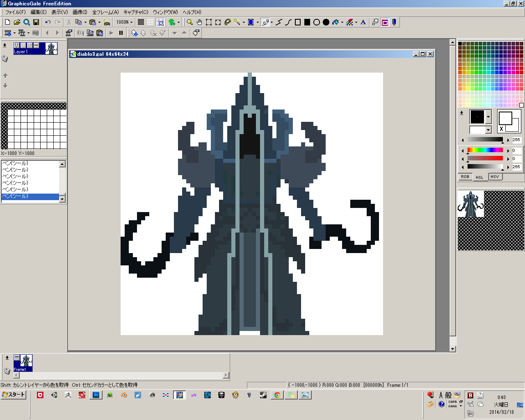Toggle Layer 1 visibility face button
The image size is (525, 420).
point(16,45)
